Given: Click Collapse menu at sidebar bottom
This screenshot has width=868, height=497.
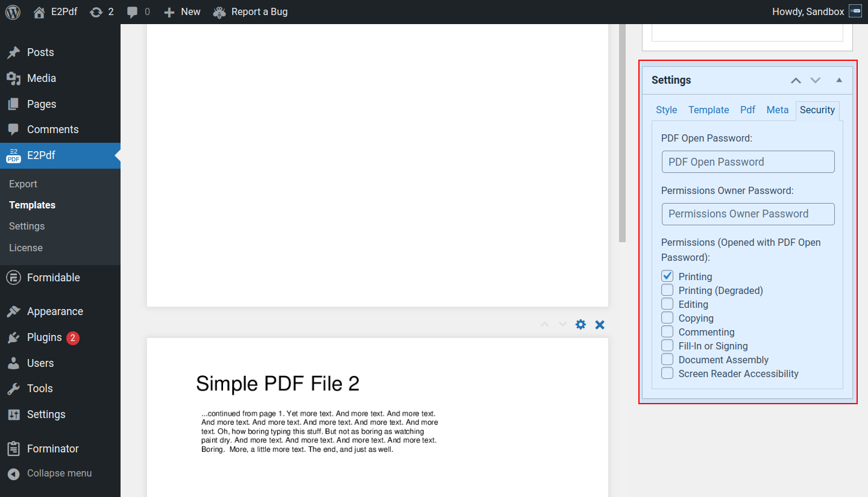Looking at the screenshot, I should (59, 473).
